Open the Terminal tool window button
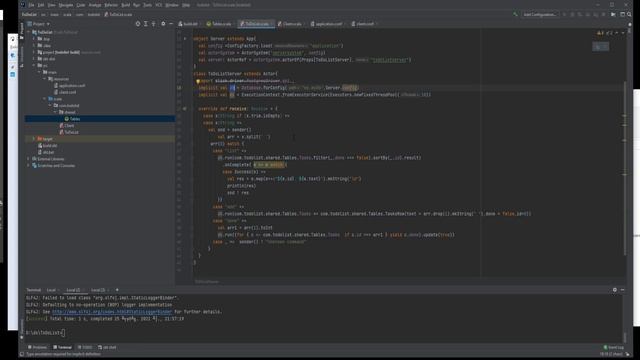Screen dimensions: 640x360 tap(62, 347)
